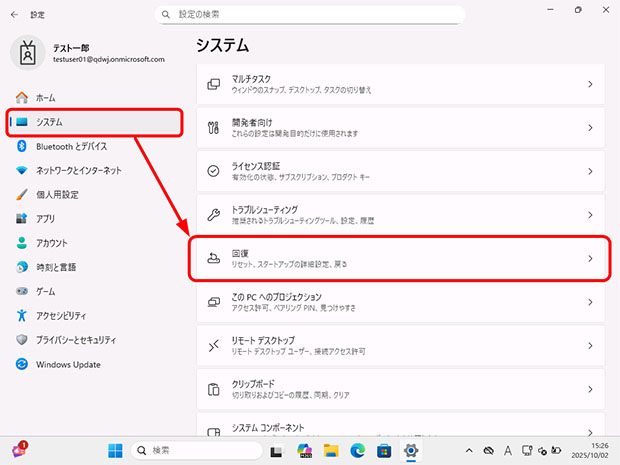The image size is (620, 465).
Task: Click the マルチタスク windows icon
Action: 214,84
